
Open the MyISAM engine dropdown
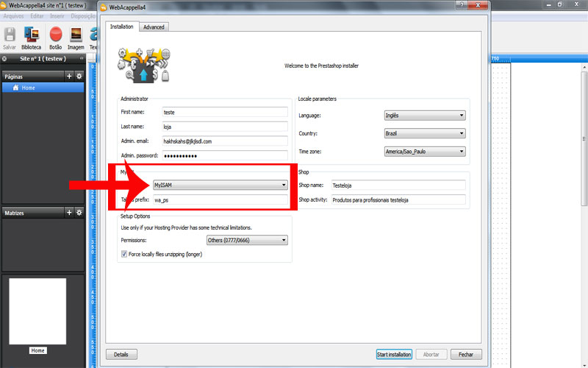point(220,185)
